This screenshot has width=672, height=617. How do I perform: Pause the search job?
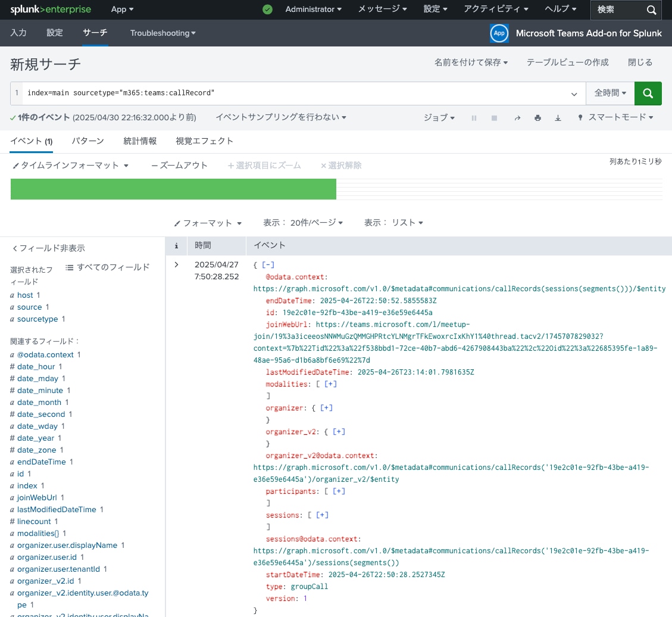click(x=474, y=118)
